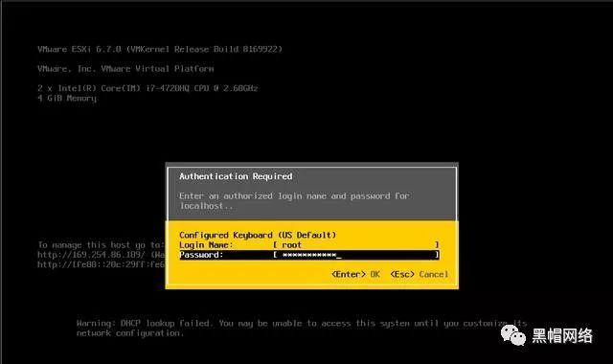
Task: Select the Configured Keyboard (US Default) line
Action: click(x=258, y=235)
